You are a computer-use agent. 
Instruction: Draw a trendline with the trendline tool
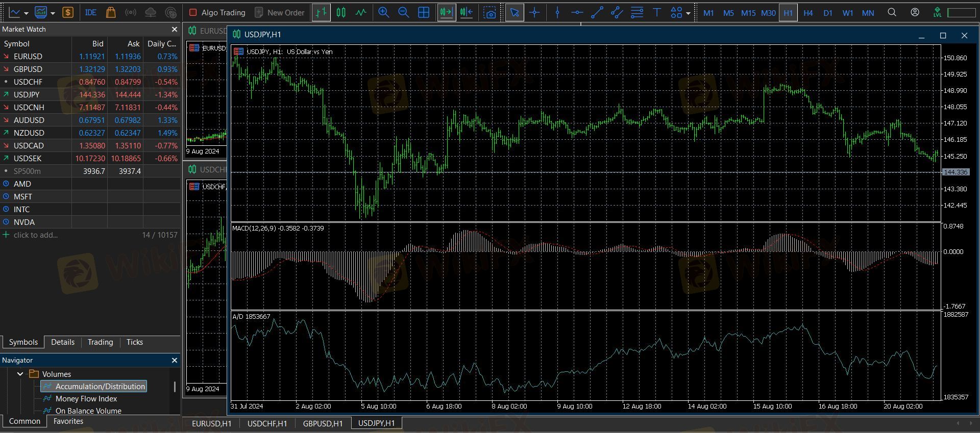tap(597, 13)
